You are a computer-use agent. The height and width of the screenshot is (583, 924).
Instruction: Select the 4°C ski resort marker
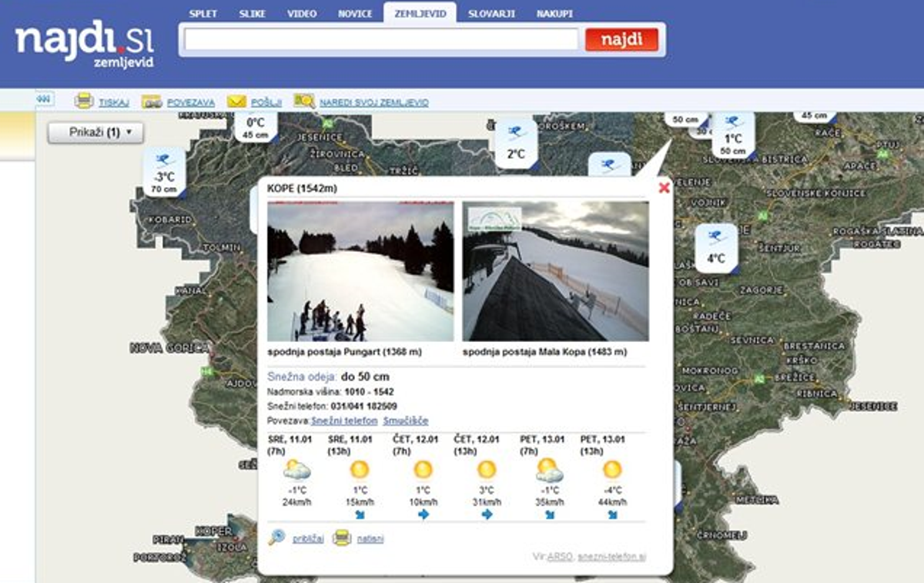pyautogui.click(x=716, y=246)
